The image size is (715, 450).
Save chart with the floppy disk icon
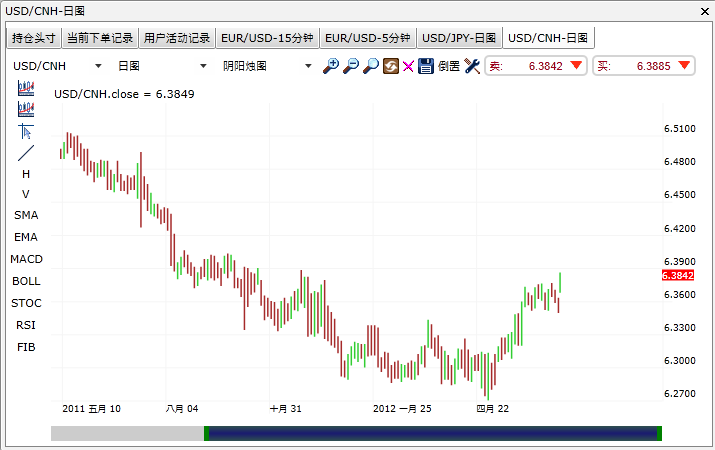click(x=426, y=66)
